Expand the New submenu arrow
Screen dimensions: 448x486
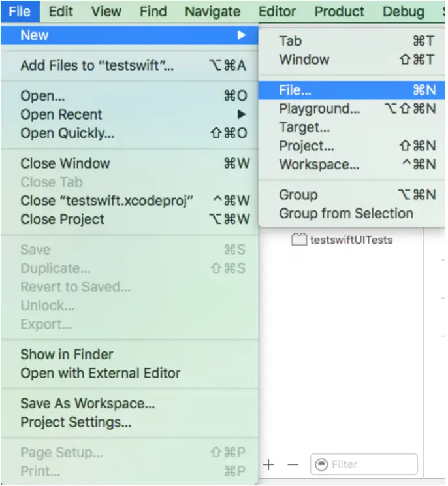241,35
